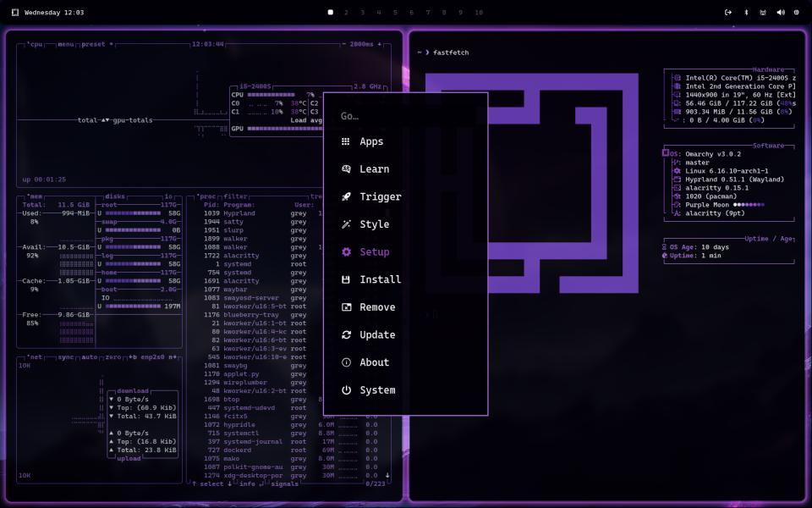Expand tree view in the proc panel
This screenshot has width=812, height=508.
point(315,196)
